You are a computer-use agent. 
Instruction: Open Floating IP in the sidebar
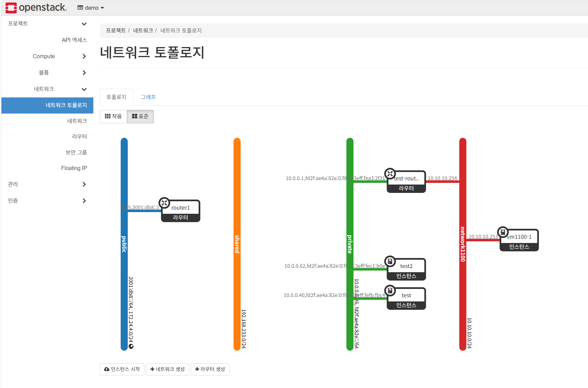74,168
